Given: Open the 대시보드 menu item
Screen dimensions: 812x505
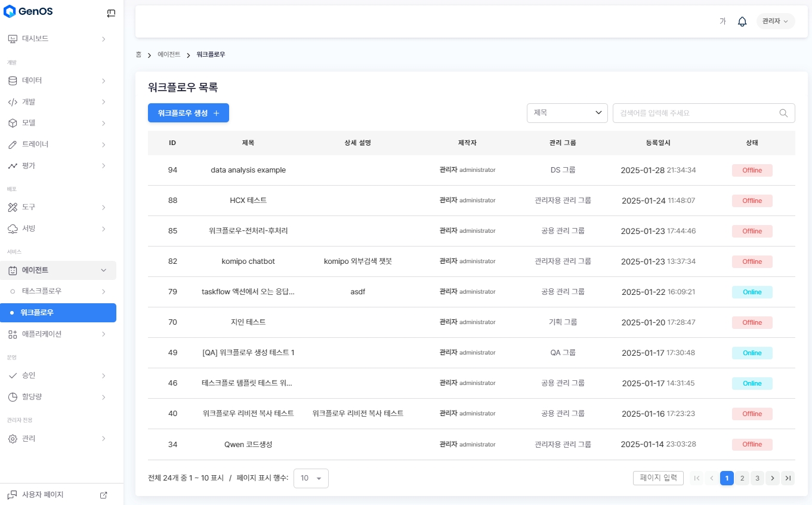Looking at the screenshot, I should [58, 39].
